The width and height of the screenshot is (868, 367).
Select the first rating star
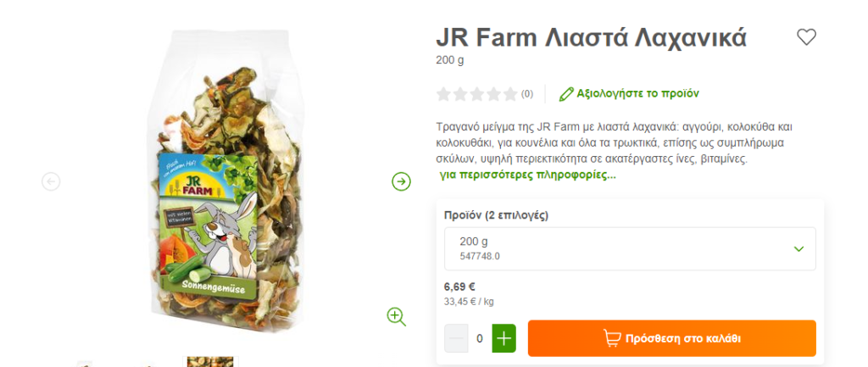tap(443, 94)
